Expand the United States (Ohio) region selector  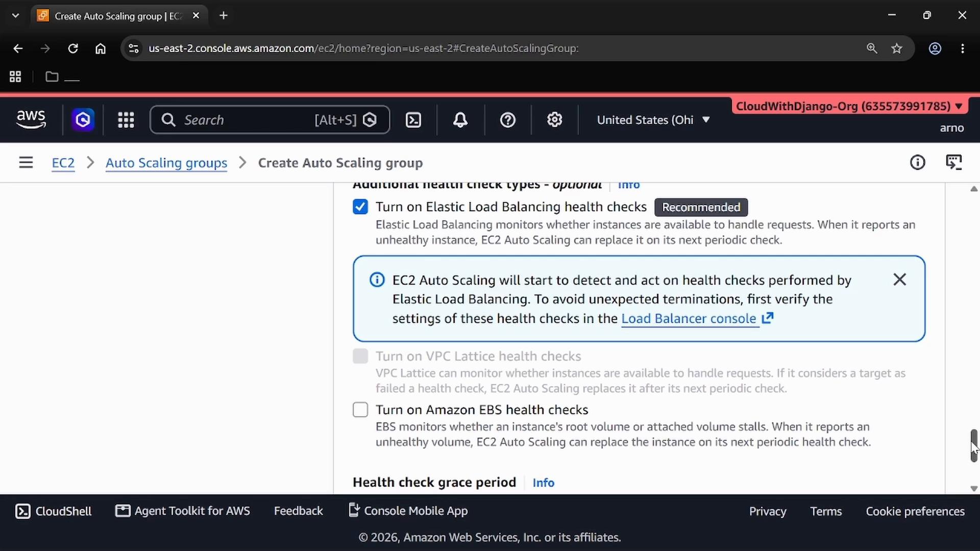click(x=653, y=120)
